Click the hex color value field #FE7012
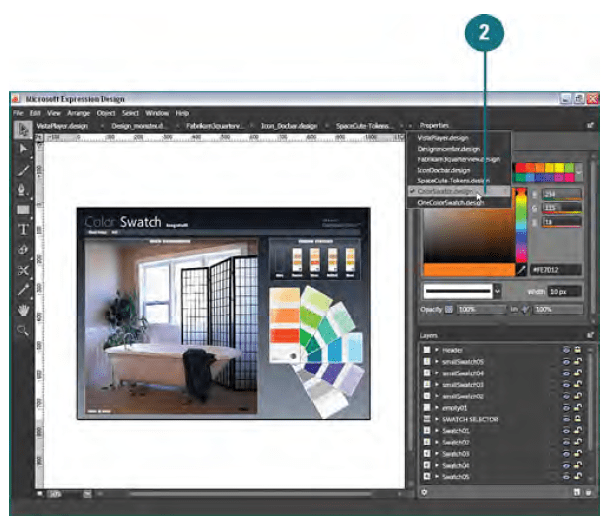Screen dimensions: 608x524 coord(556,270)
